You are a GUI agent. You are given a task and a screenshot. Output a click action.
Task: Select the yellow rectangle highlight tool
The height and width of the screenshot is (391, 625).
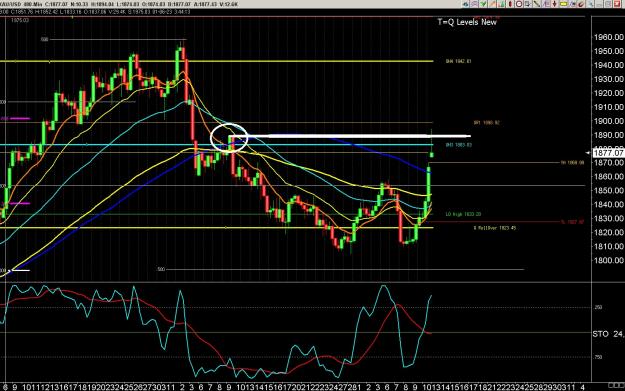(x=564, y=4)
